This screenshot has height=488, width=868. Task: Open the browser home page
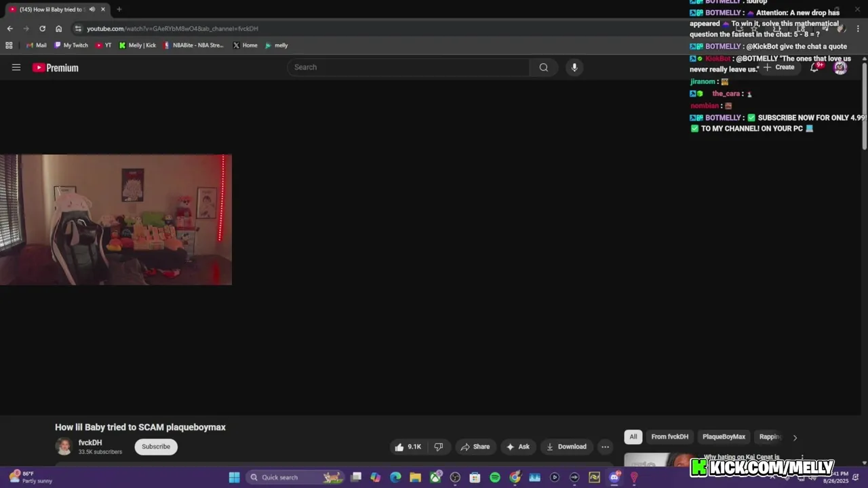click(x=58, y=28)
